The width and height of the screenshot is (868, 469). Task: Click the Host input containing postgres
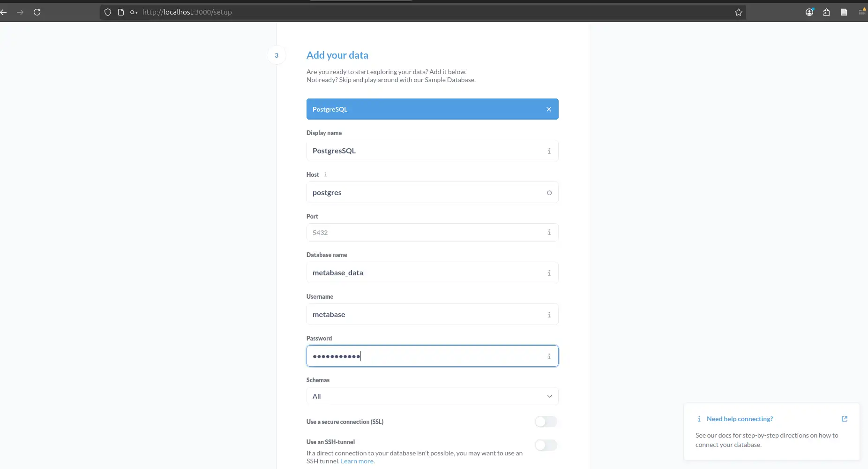tap(432, 193)
